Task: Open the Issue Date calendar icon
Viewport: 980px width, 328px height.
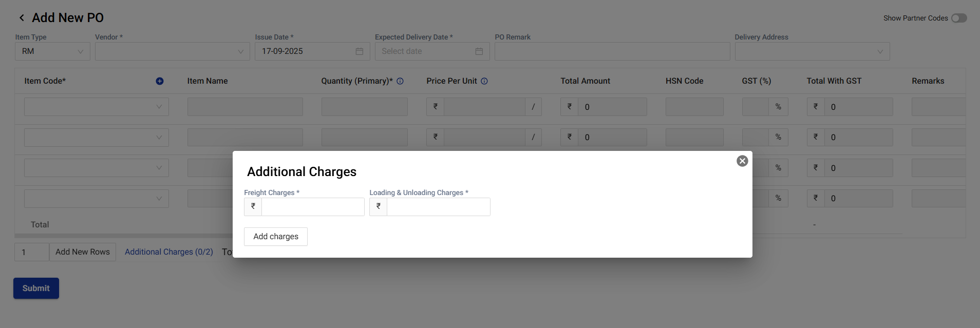Action: (360, 51)
